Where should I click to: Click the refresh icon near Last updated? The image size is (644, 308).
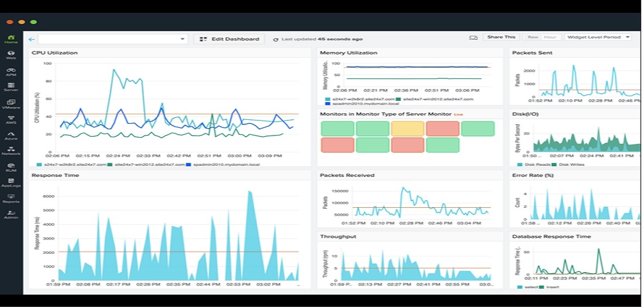276,39
